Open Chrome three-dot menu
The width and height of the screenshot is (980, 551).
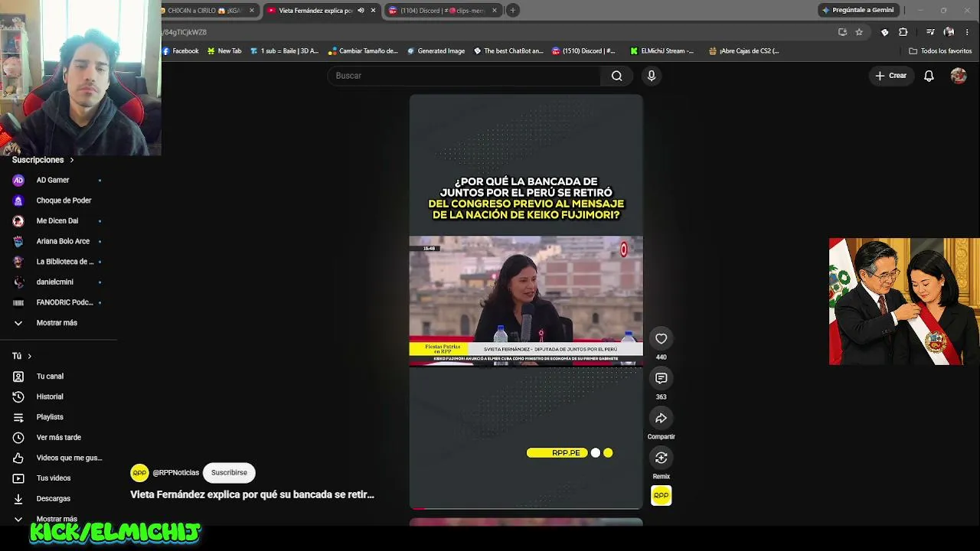click(x=968, y=32)
